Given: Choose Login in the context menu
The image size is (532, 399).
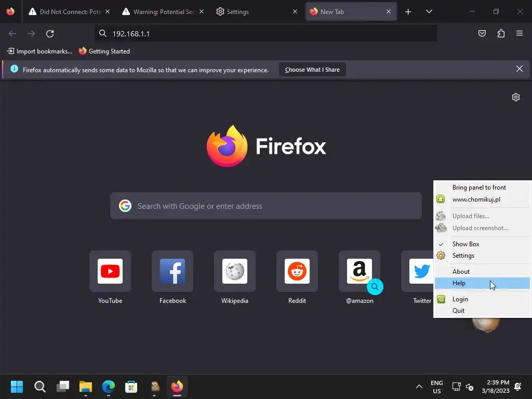Looking at the screenshot, I should [482, 299].
